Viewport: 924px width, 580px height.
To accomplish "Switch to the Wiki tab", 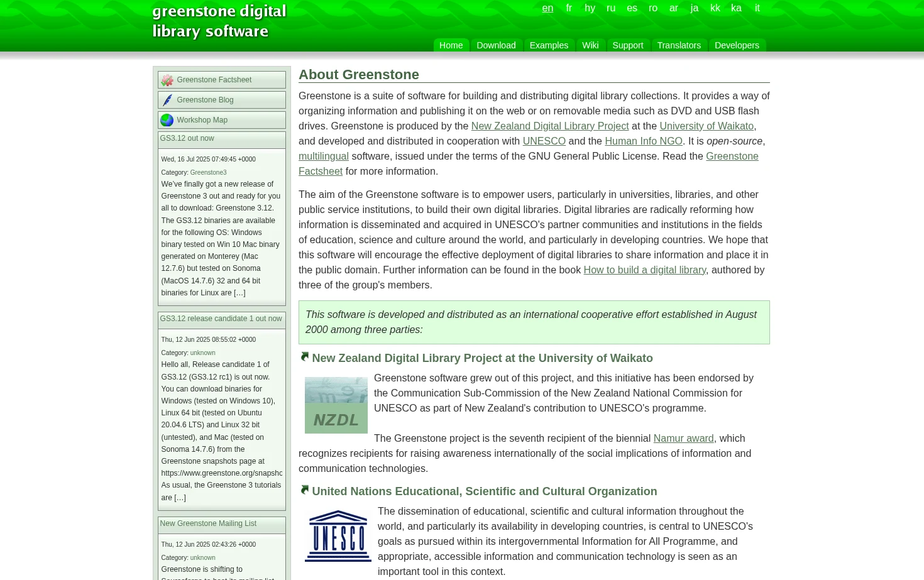I will (590, 45).
